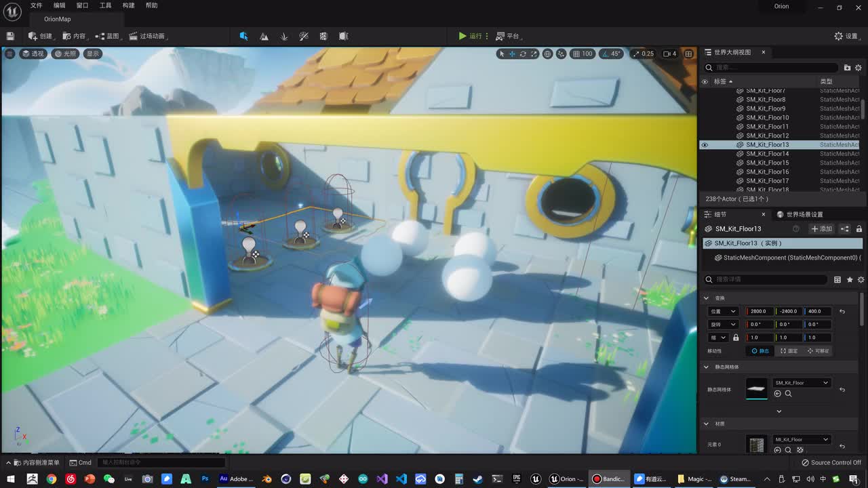Collapse the Transform (变换) section
The height and width of the screenshot is (488, 868).
706,298
